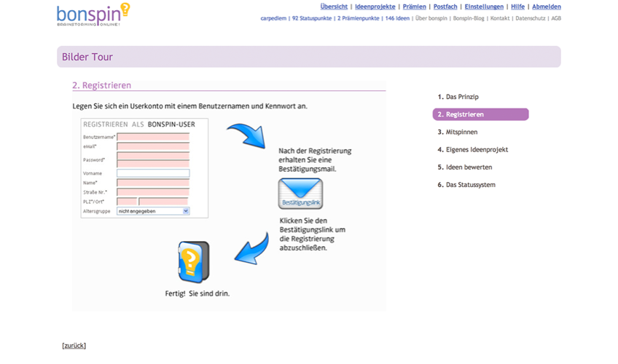Open the Altersgruppe dropdown
This screenshot has height=364, width=618.
153,211
